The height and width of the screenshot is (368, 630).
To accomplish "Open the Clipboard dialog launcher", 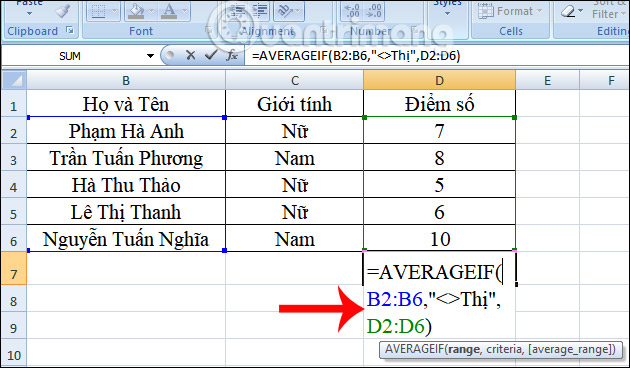I will coord(70,31).
